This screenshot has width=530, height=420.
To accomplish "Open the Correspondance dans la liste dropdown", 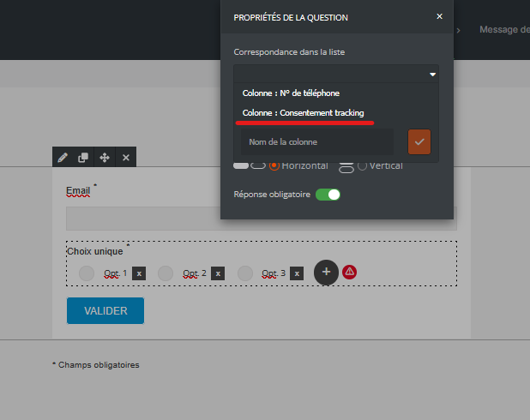I will 336,74.
